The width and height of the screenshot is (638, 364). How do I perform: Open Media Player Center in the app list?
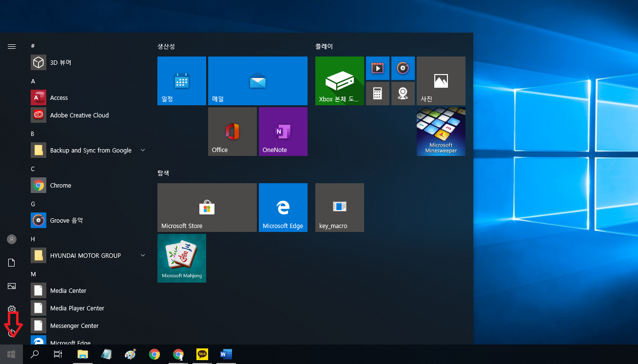point(88,308)
